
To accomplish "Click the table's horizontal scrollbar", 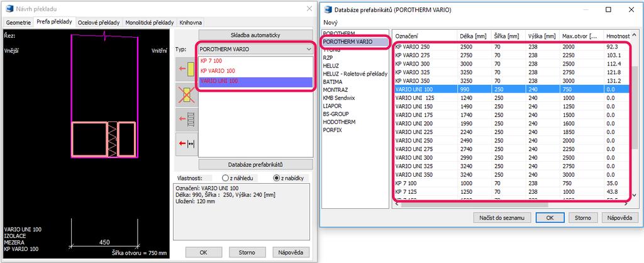I will point(512,204).
